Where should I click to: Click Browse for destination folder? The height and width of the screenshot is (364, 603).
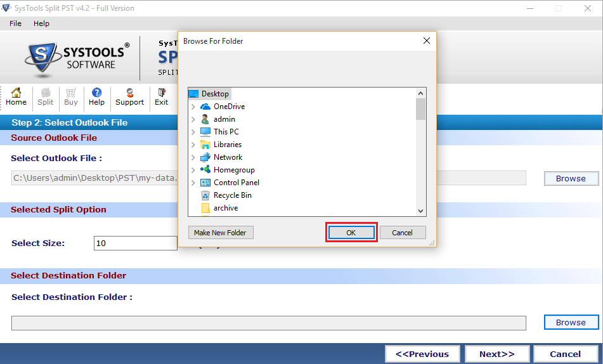(571, 322)
